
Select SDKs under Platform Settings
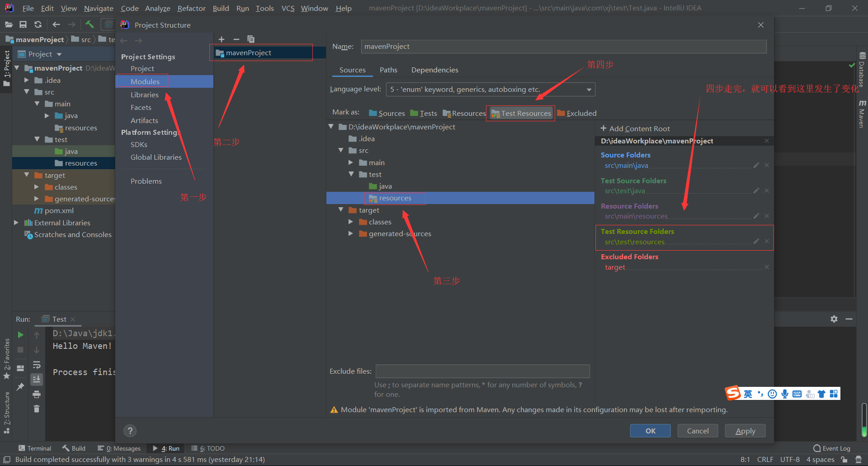click(139, 144)
